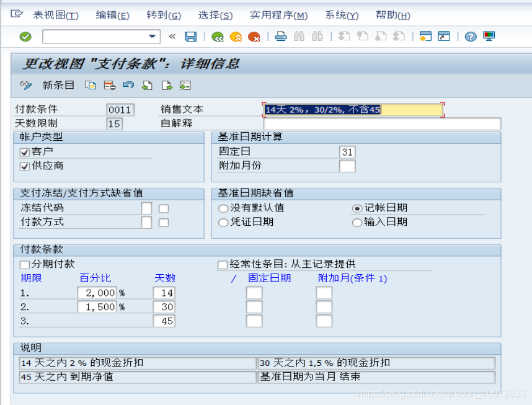Click the First Page icon

pos(344,36)
